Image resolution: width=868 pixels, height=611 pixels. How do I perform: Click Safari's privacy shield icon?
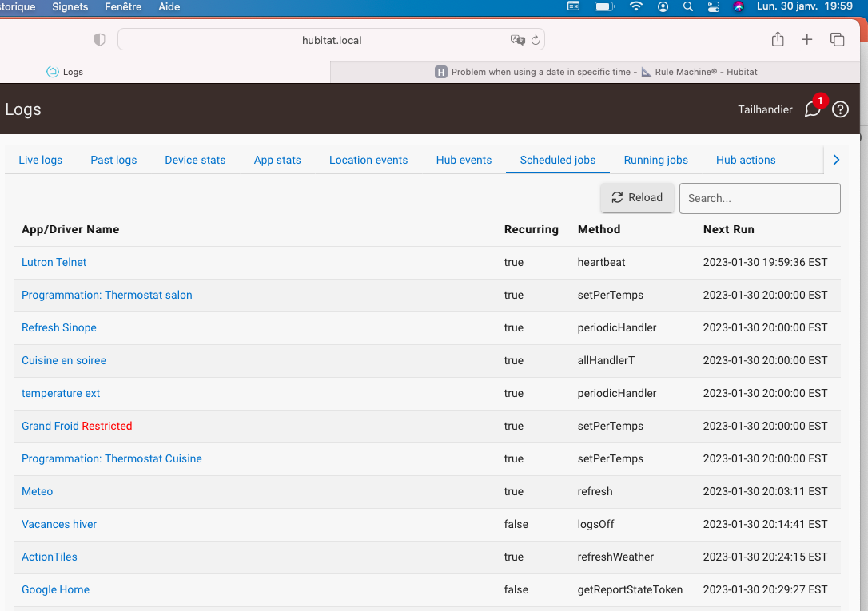tap(100, 40)
